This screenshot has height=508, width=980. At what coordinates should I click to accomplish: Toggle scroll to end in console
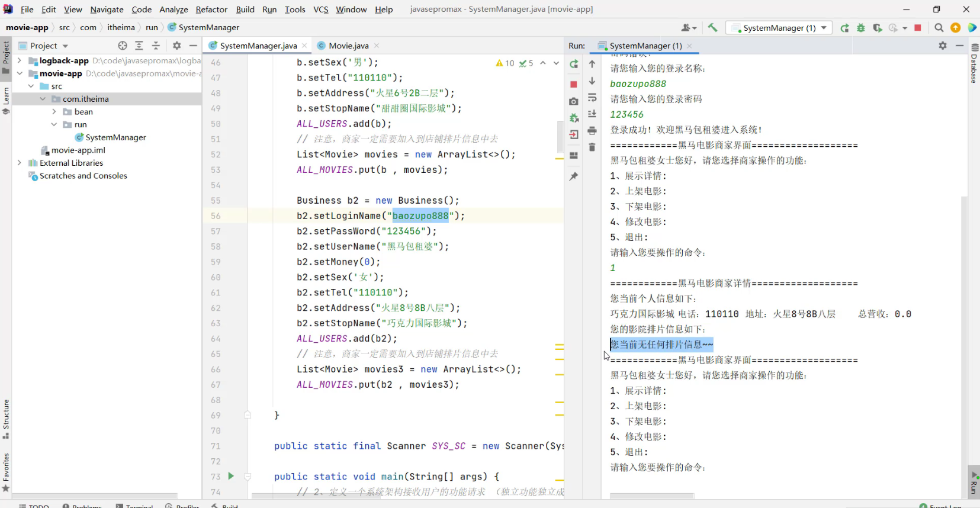(x=592, y=114)
